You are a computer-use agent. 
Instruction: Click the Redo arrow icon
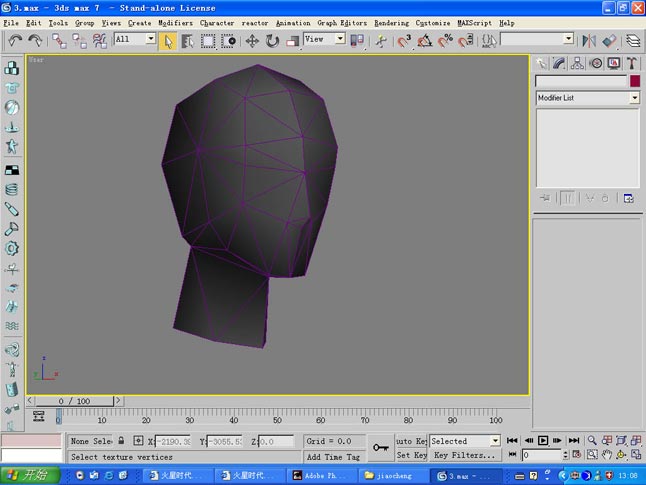[x=35, y=40]
